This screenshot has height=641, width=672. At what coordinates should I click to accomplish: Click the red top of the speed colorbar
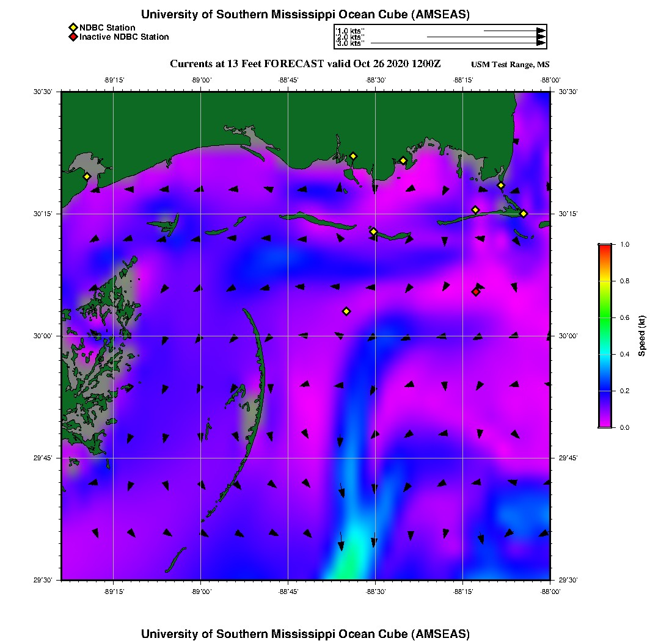[605, 248]
